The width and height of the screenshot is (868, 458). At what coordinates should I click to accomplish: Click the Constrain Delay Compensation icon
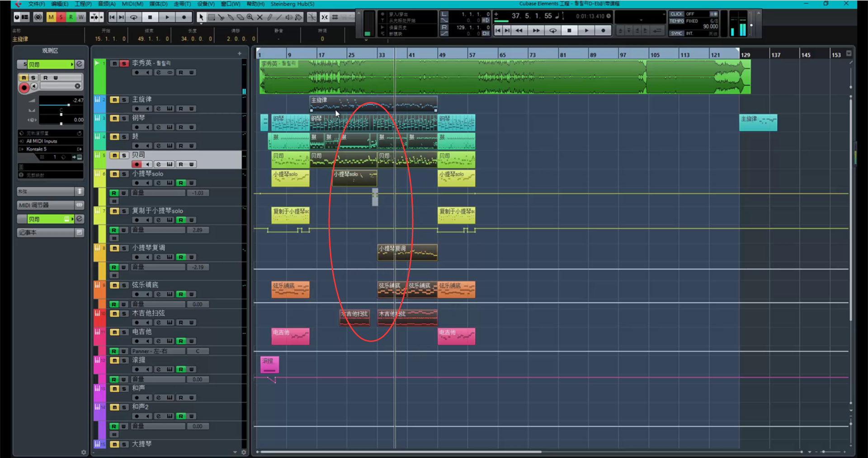(38, 17)
